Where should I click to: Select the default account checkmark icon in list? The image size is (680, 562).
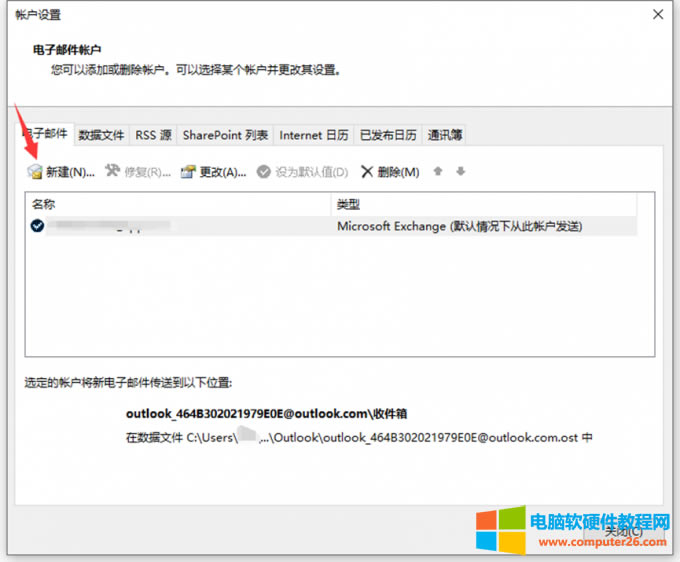coord(37,225)
